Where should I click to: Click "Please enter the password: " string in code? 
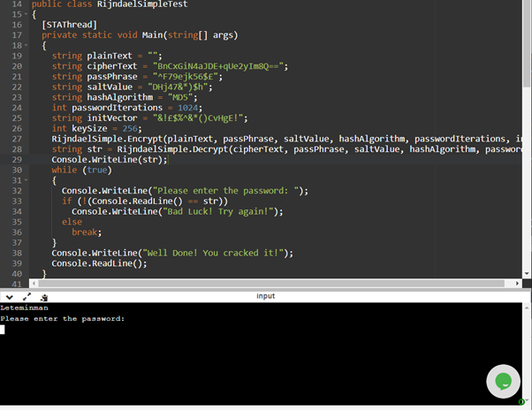click(225, 191)
